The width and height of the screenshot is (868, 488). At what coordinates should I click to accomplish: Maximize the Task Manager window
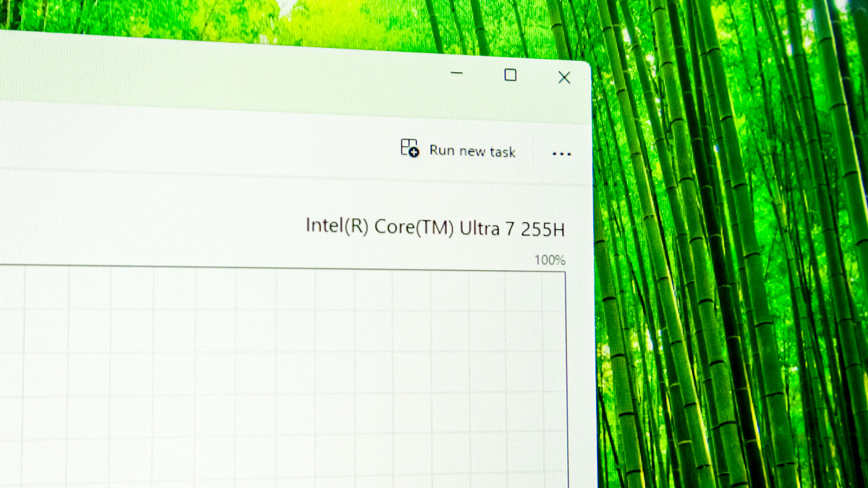click(510, 75)
